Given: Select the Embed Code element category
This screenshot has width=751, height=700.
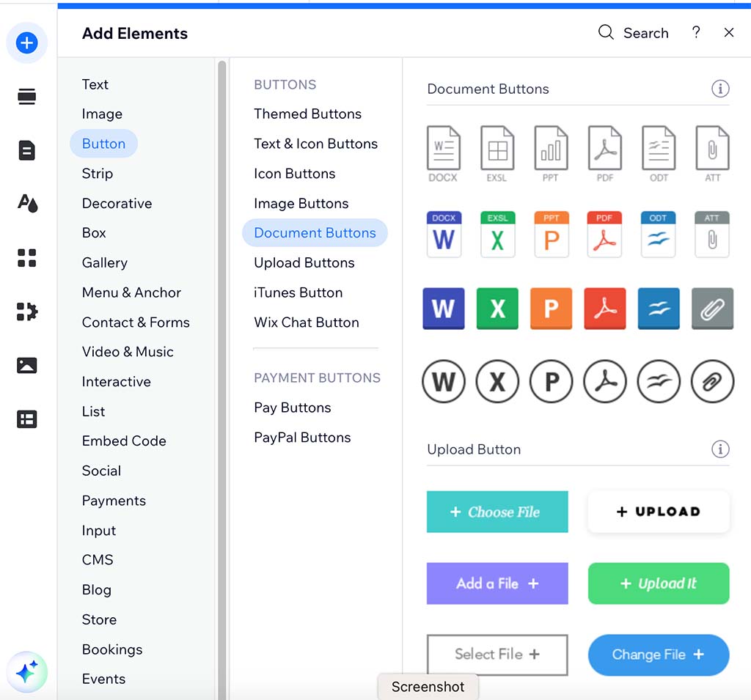Looking at the screenshot, I should pyautogui.click(x=124, y=441).
